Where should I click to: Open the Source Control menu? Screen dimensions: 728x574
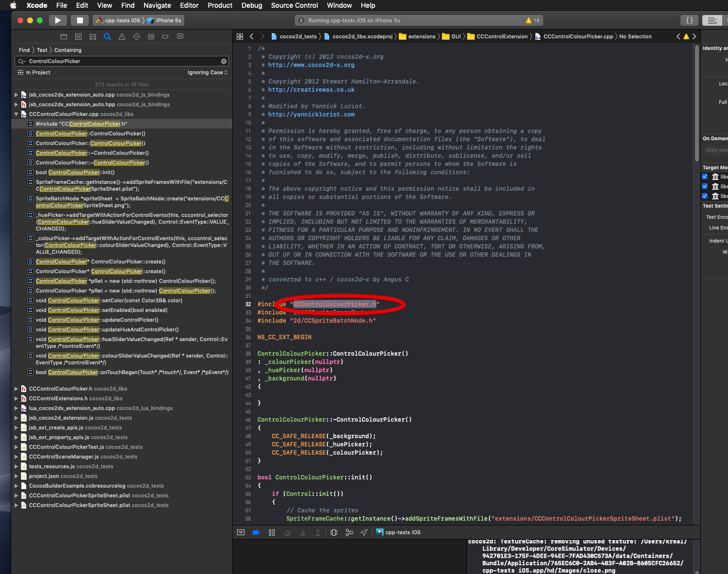pyautogui.click(x=294, y=5)
